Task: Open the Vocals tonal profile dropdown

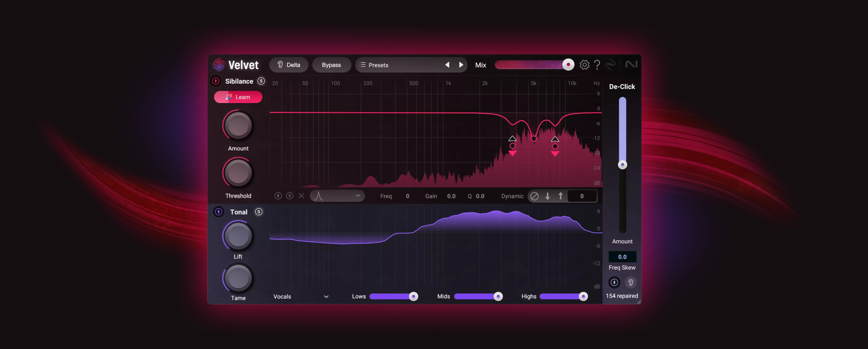Action: point(301,296)
